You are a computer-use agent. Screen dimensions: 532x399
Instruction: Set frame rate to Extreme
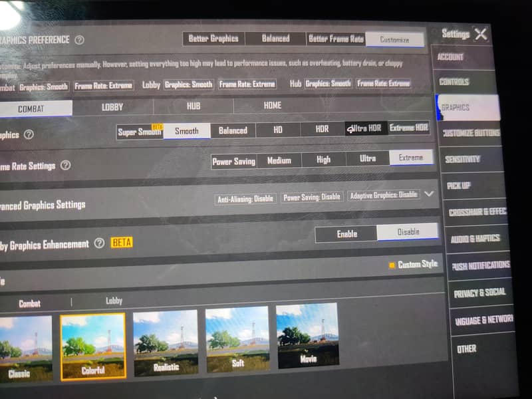click(x=411, y=158)
